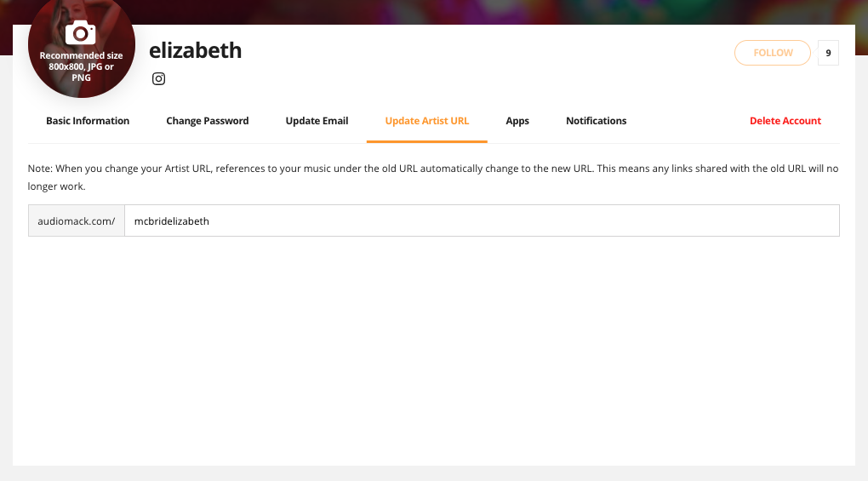Switch to the Notifications tab
This screenshot has height=481, width=868.
pos(596,121)
